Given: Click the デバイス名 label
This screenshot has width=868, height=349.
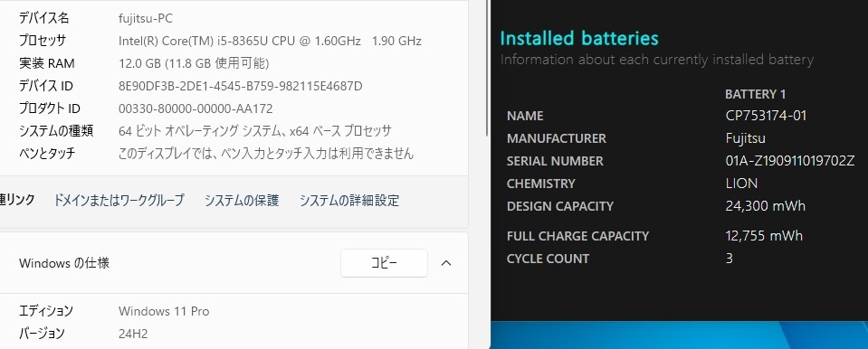Looking at the screenshot, I should click(x=43, y=18).
